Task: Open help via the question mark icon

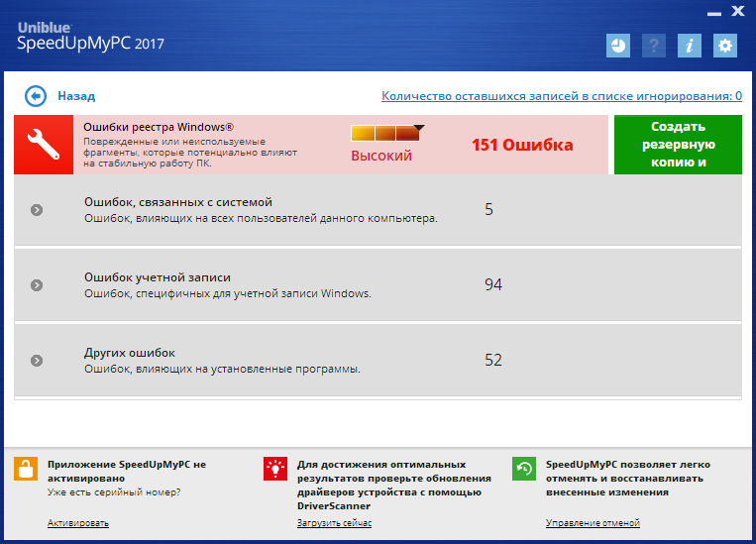Action: click(x=654, y=46)
